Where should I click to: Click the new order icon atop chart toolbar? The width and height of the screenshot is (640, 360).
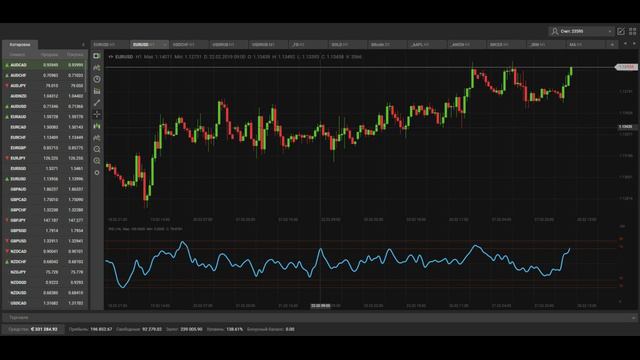click(x=97, y=56)
